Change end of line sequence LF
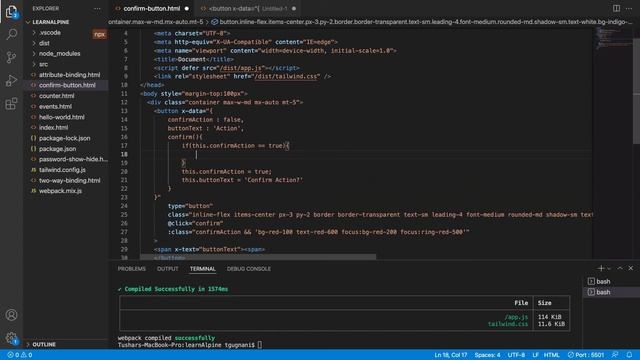 pyautogui.click(x=536, y=355)
